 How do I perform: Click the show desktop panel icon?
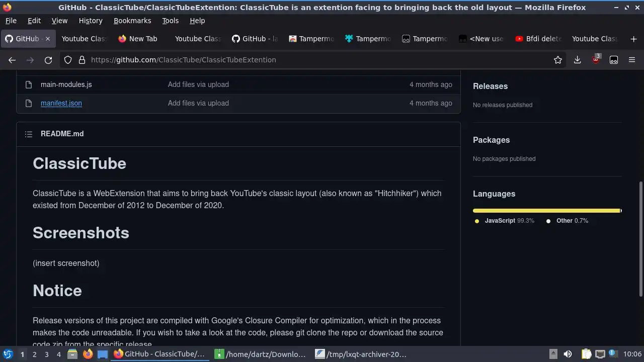[103, 354]
